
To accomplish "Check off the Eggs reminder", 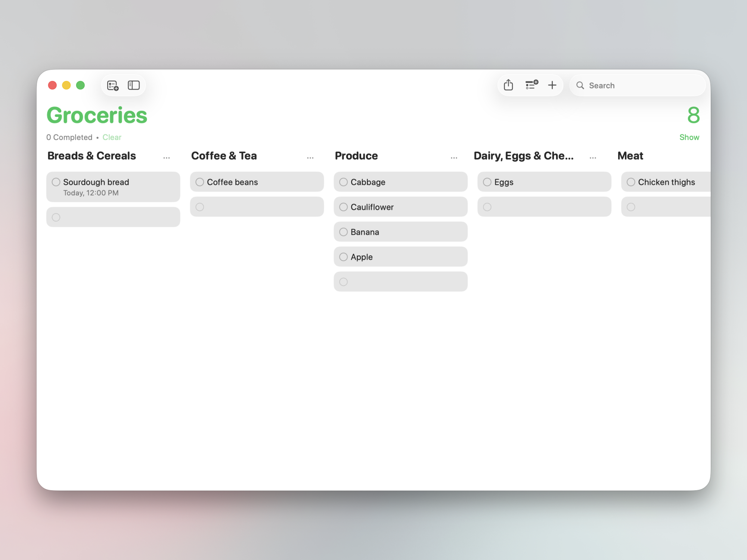I will coord(487,182).
